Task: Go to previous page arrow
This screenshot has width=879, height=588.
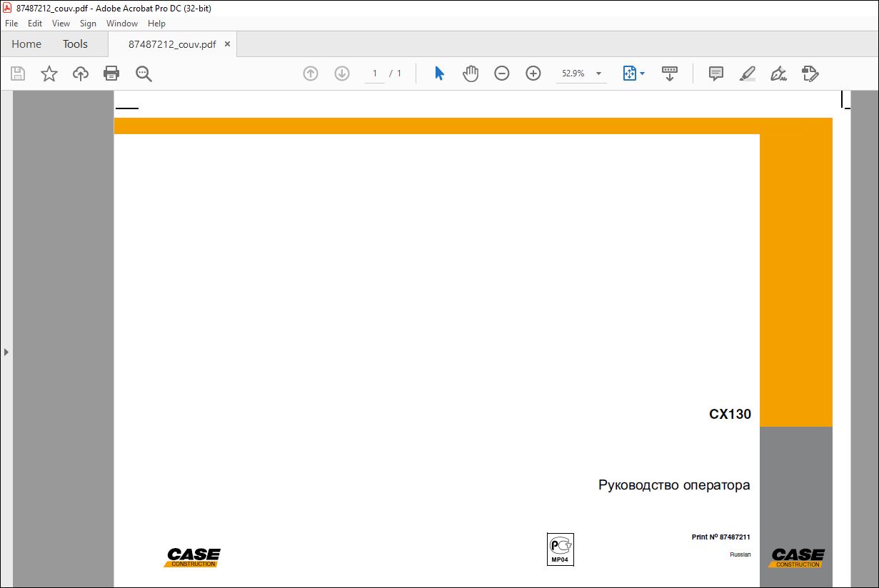Action: (310, 73)
